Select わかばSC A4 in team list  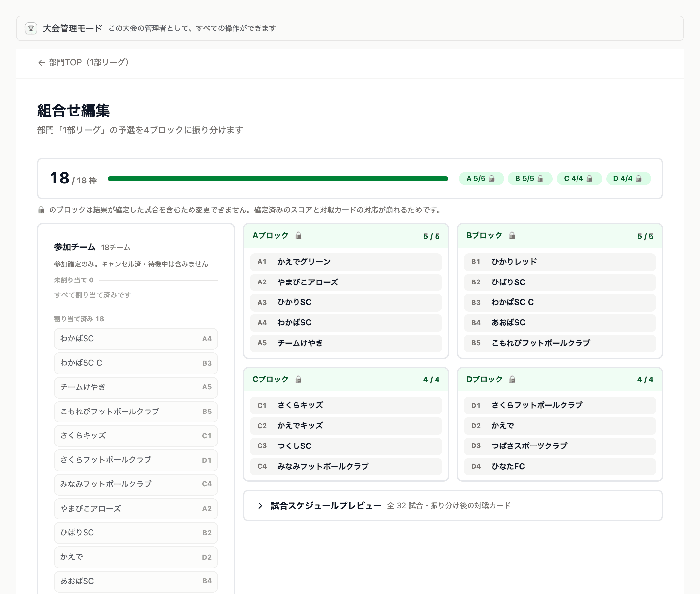[x=136, y=339]
